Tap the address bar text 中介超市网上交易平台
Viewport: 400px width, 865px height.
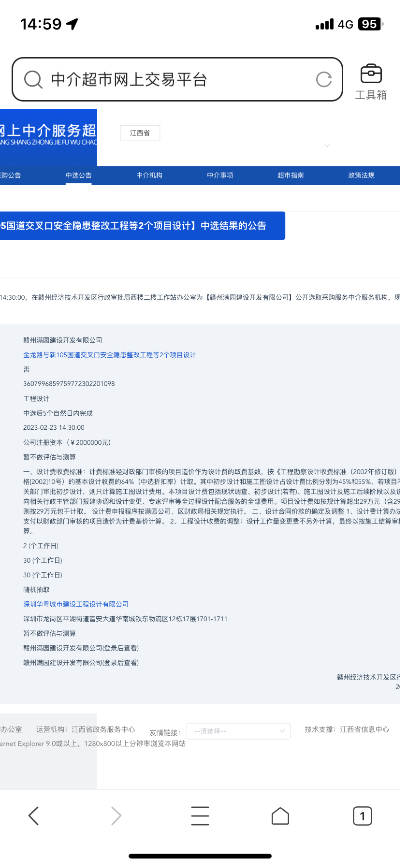coord(129,79)
